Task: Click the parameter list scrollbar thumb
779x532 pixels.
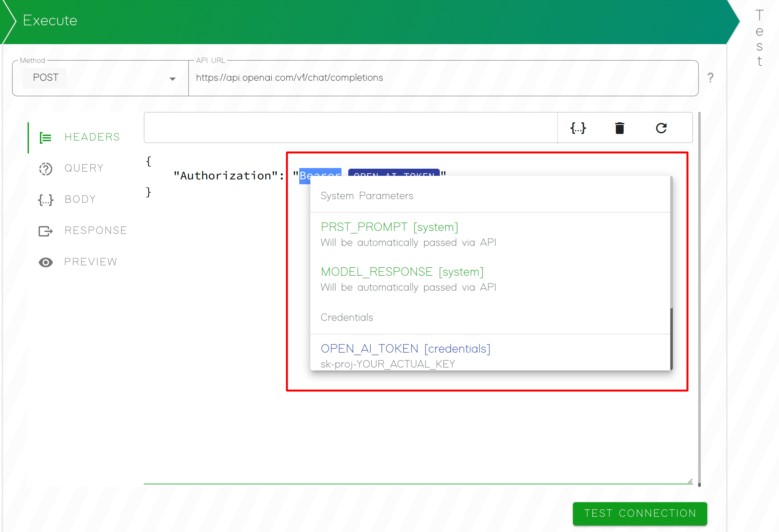Action: pyautogui.click(x=671, y=338)
